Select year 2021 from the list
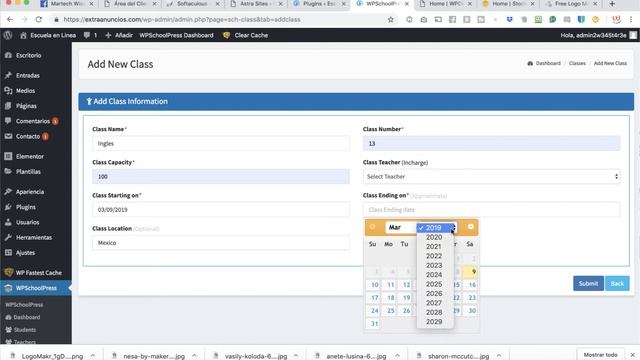The height and width of the screenshot is (360, 640). [434, 247]
